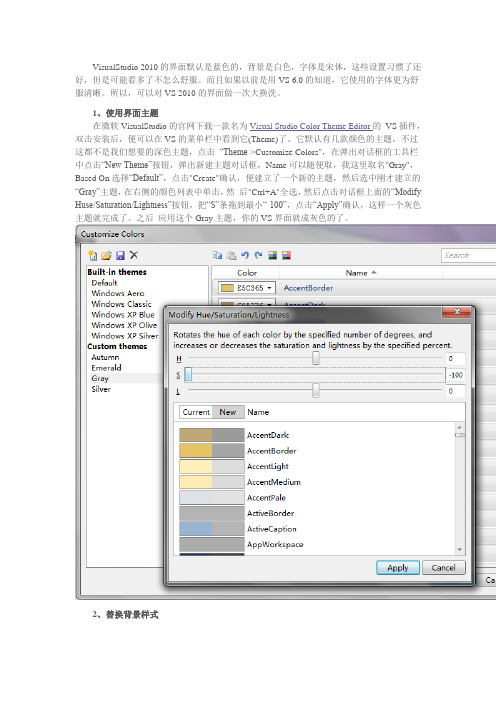Close the Modify Hue/Saturation/Lightness dialog
Screen dimensions: 496x702
coord(457,312)
